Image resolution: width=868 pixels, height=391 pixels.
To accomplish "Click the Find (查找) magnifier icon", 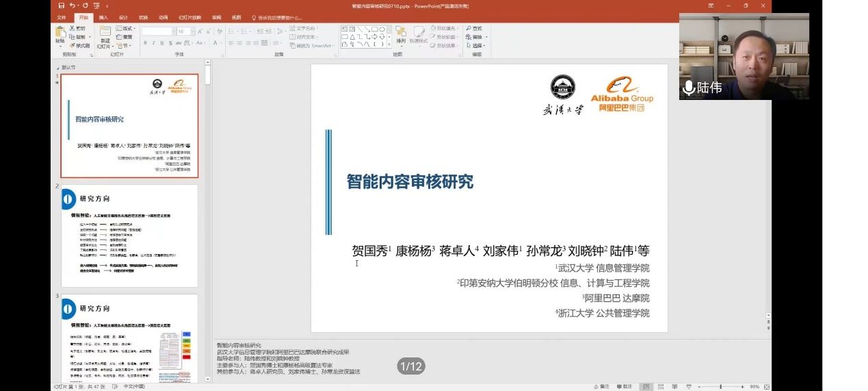I will pyautogui.click(x=468, y=29).
